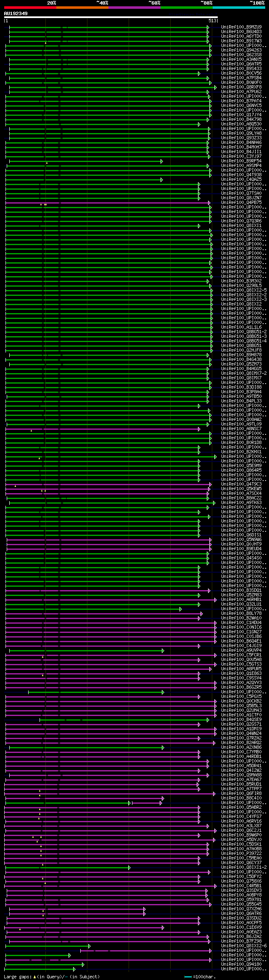269x980 pixels.
Task: Select the UniRef100_C4R5B1 label
Action: (241, 886)
